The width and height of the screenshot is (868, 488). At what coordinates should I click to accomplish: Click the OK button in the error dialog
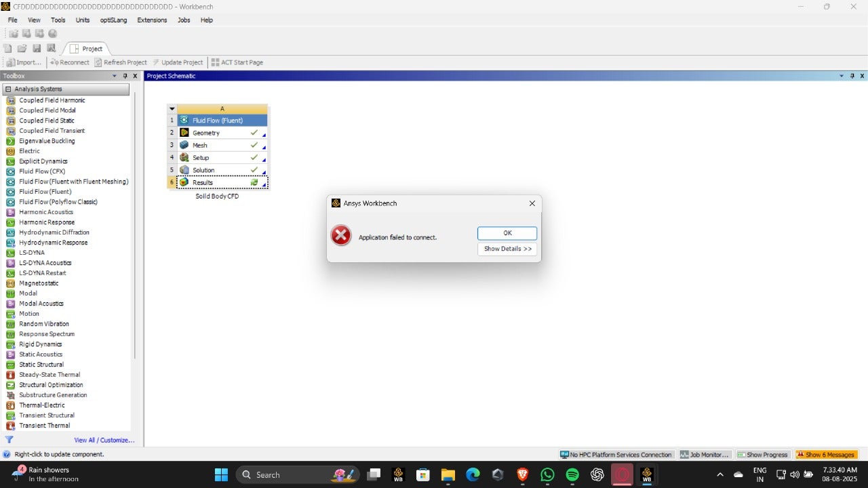coord(507,233)
